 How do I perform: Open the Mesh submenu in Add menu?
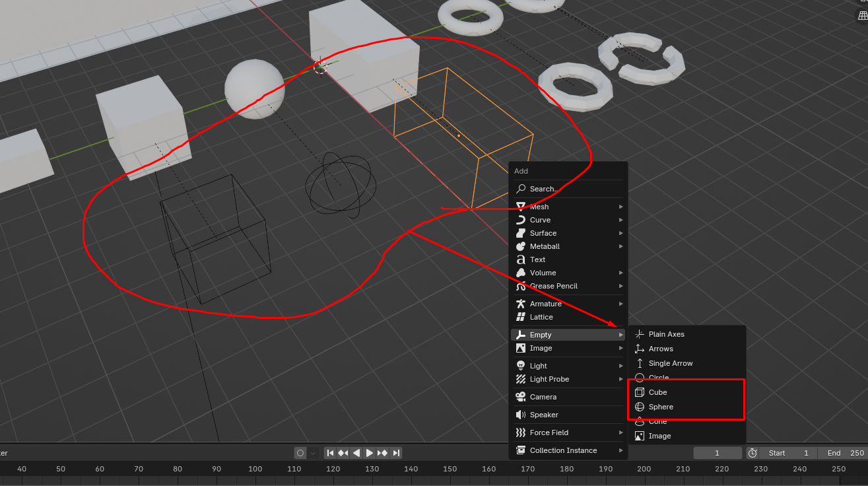point(568,207)
